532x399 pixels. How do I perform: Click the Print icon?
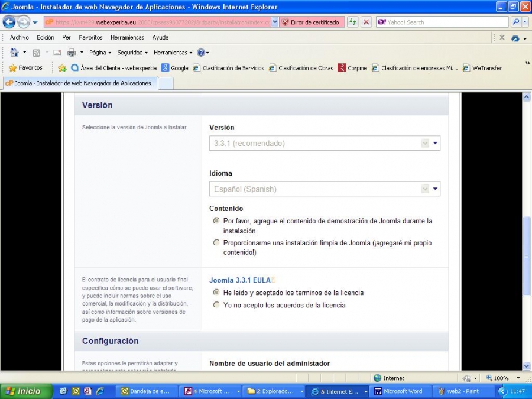click(72, 53)
